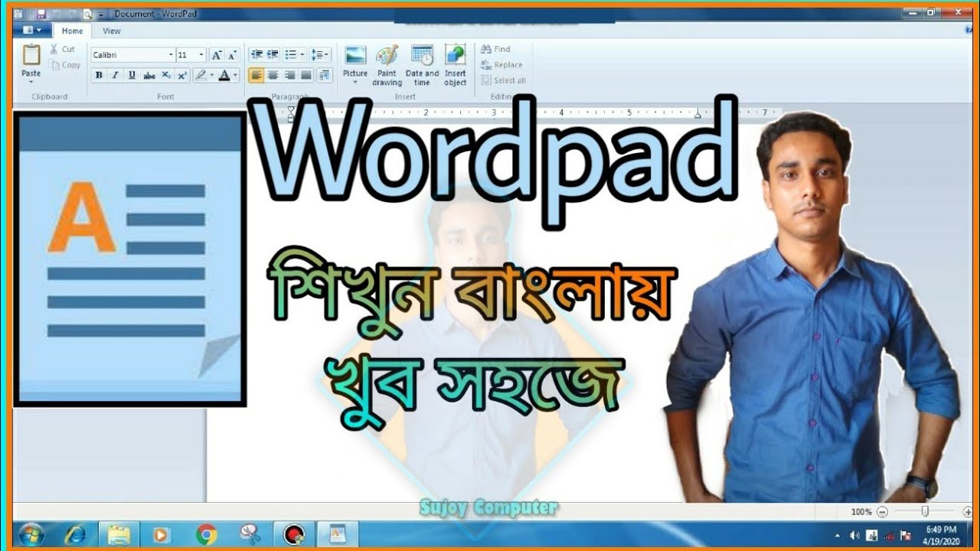Screen dimensions: 980x551
Task: Open the highlight color dropdown arrow
Action: (211, 75)
